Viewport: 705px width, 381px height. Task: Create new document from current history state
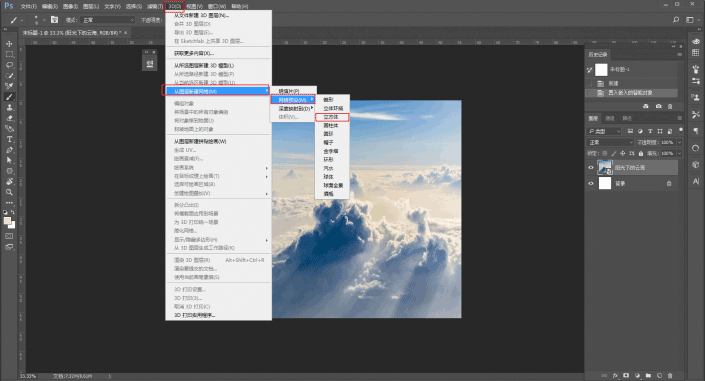[x=646, y=106]
